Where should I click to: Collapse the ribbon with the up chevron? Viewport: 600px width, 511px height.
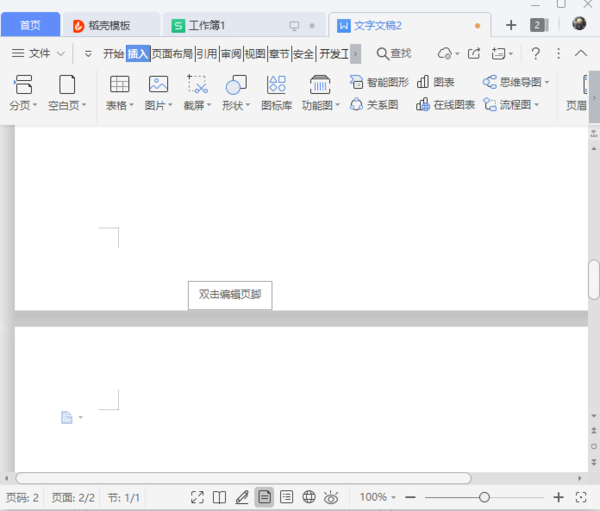[x=581, y=53]
